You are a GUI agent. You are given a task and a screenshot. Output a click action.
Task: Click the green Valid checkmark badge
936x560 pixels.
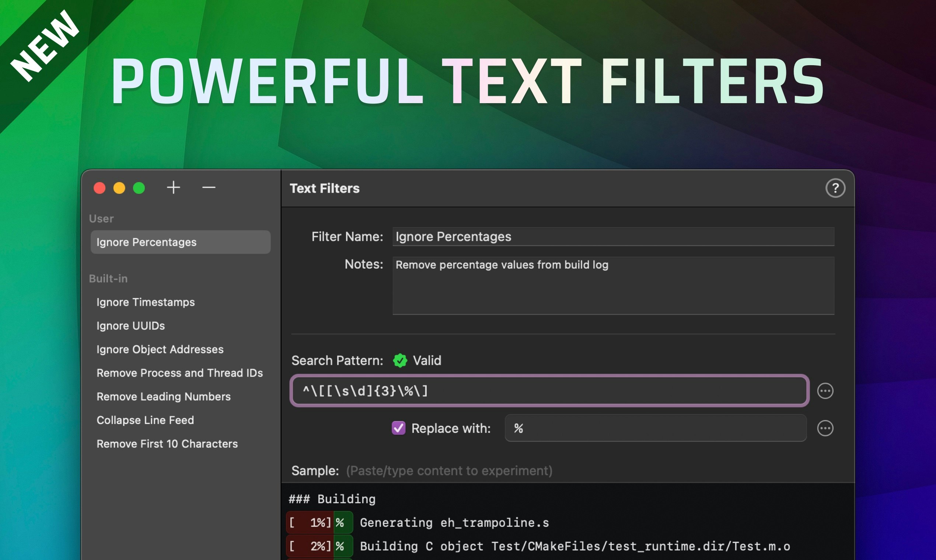coord(400,361)
